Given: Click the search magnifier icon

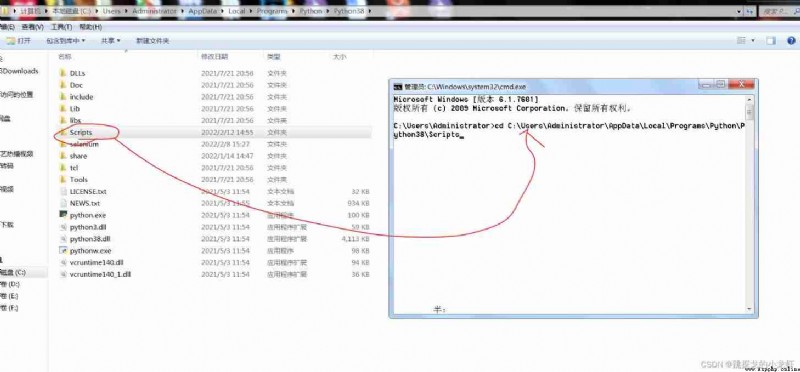Looking at the screenshot, I should tap(796, 11).
